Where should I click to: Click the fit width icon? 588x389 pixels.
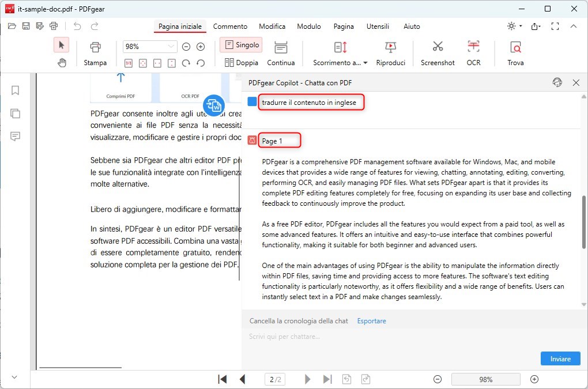tap(157, 63)
